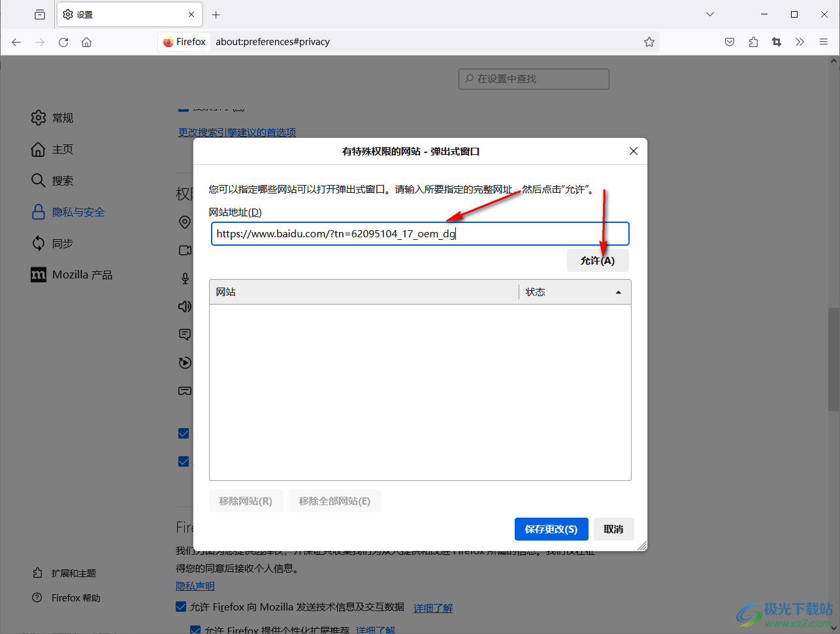This screenshot has height=634, width=840.
Task: Follow the 更改搜索引擎建议的首选项 link
Action: pyautogui.click(x=237, y=132)
